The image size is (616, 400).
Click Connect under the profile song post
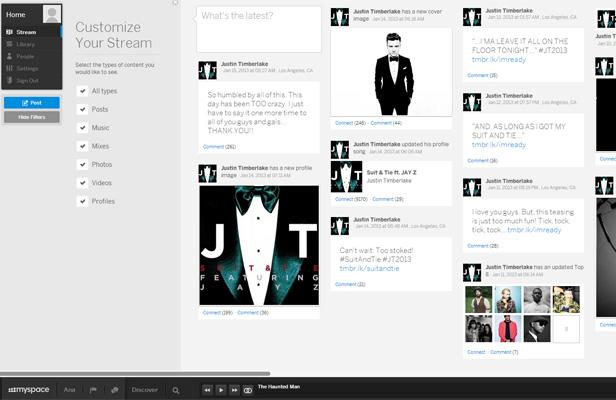click(344, 199)
